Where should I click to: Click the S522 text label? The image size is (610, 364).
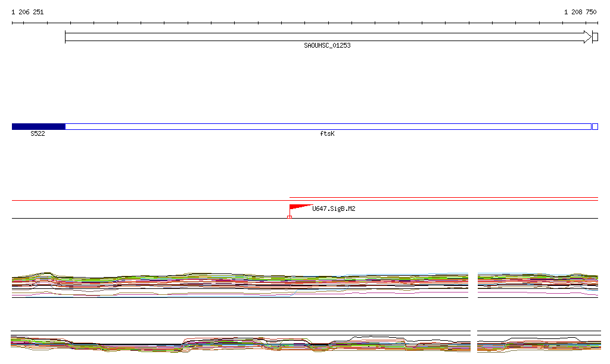click(38, 134)
